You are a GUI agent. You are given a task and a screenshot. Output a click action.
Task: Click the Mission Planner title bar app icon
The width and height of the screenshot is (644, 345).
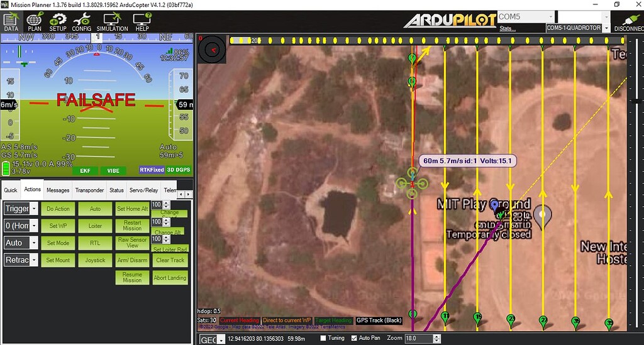tap(4, 4)
